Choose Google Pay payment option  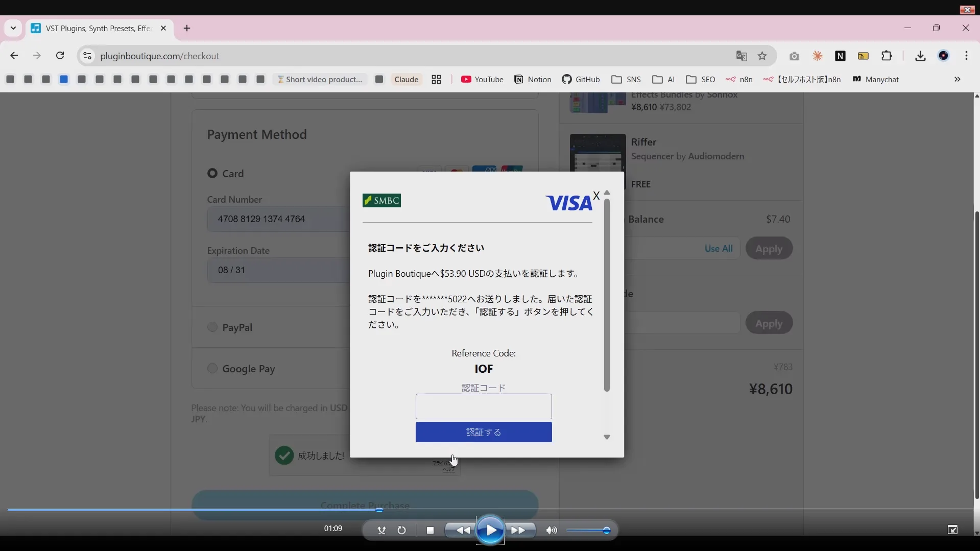pos(213,368)
